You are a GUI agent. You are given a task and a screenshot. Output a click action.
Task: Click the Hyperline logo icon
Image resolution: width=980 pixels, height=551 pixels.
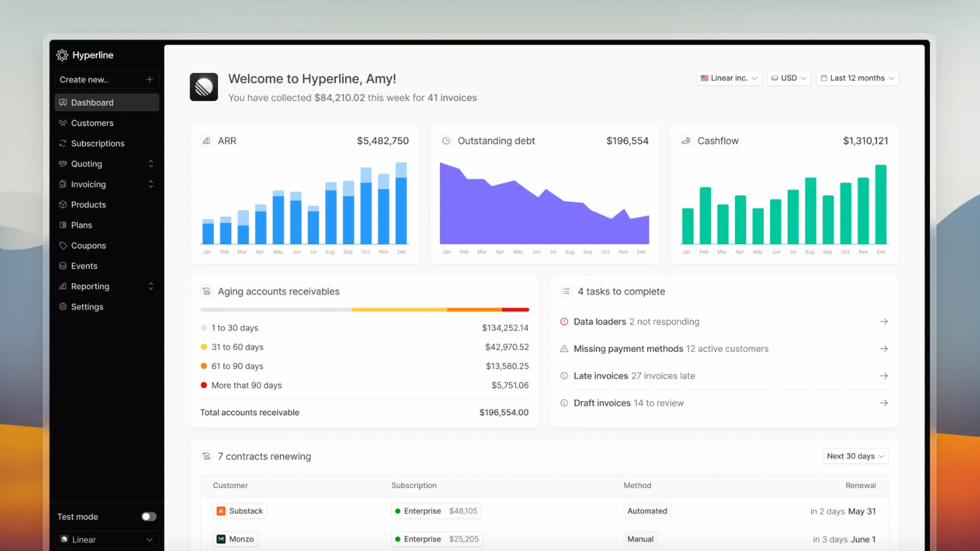(62, 55)
